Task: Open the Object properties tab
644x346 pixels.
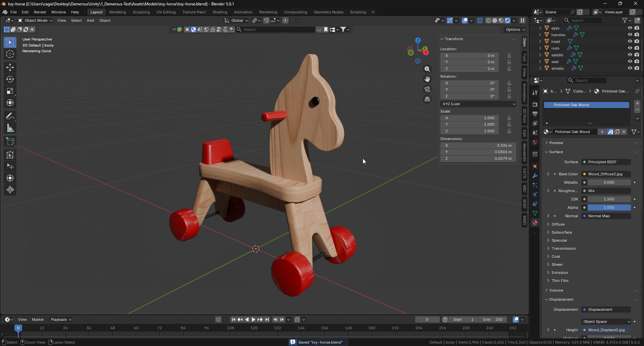Action: (x=535, y=166)
